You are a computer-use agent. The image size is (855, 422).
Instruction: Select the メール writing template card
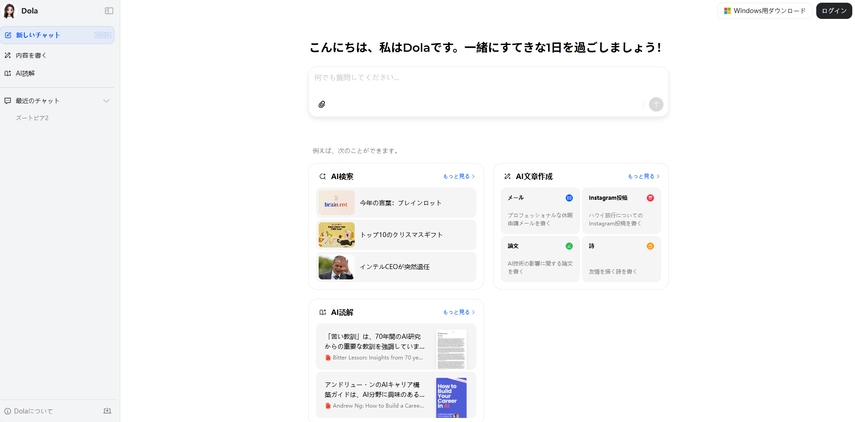coord(540,211)
